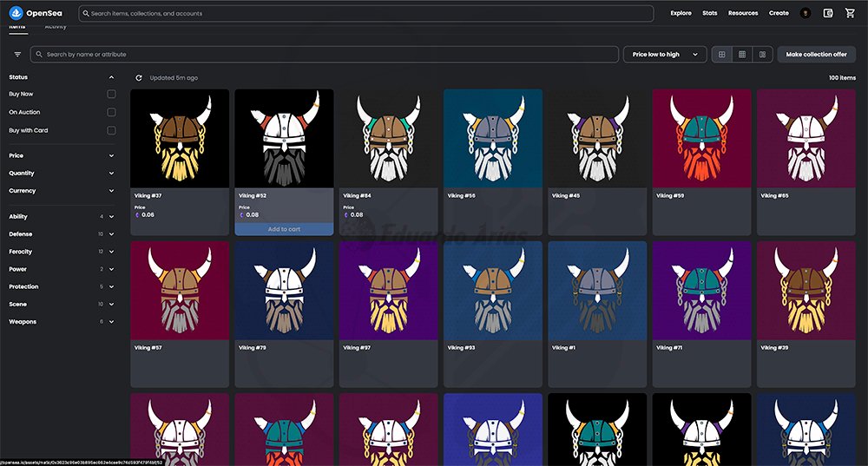Open the Viking #93 thumbnail

(x=493, y=291)
